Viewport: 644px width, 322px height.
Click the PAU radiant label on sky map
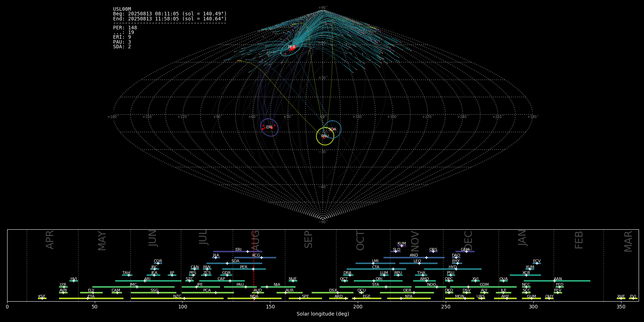[x=325, y=136]
